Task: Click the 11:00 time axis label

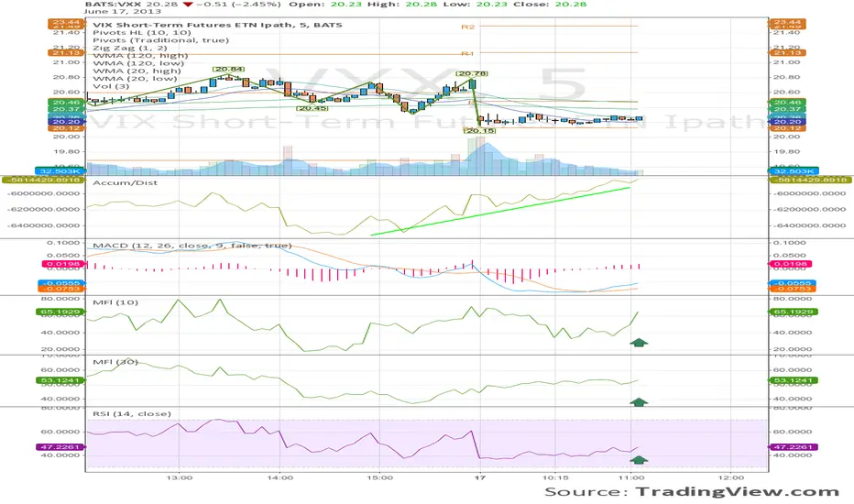Action: [x=630, y=477]
